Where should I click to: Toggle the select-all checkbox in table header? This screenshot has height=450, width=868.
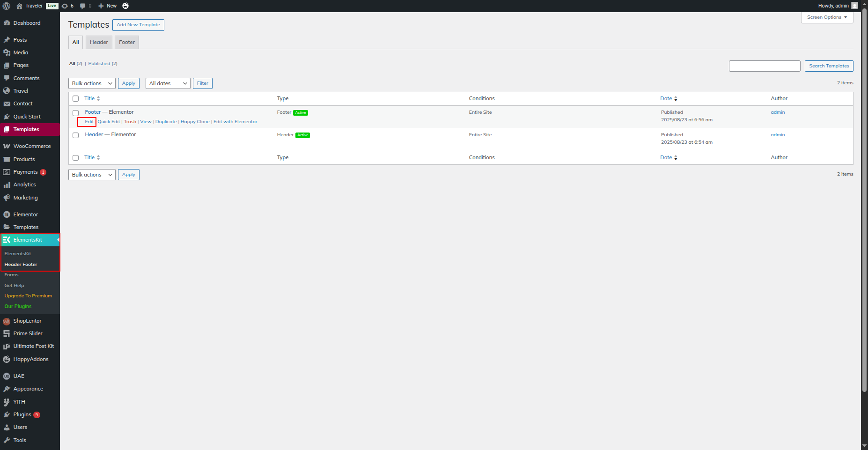(x=75, y=99)
